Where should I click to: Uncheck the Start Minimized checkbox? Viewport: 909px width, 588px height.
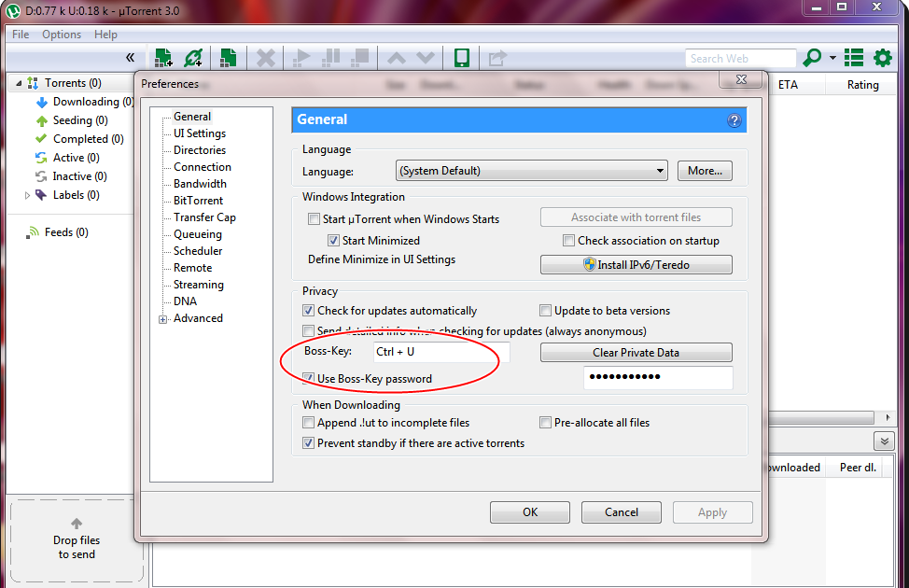tap(333, 240)
